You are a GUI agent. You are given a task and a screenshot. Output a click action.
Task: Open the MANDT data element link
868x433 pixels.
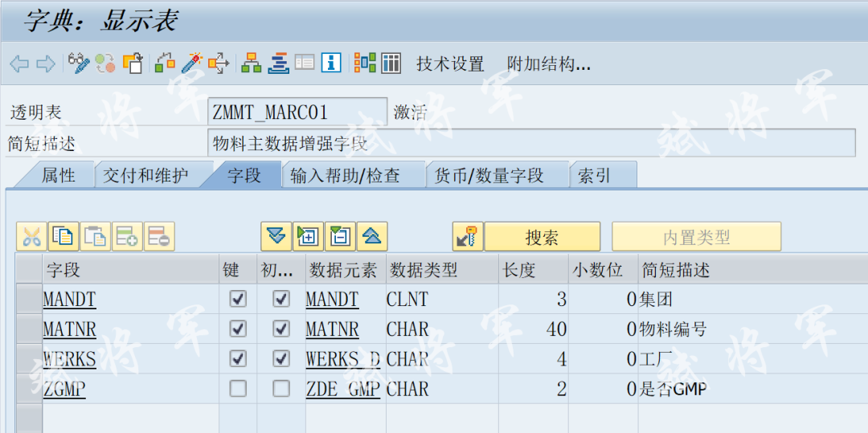pyautogui.click(x=332, y=300)
